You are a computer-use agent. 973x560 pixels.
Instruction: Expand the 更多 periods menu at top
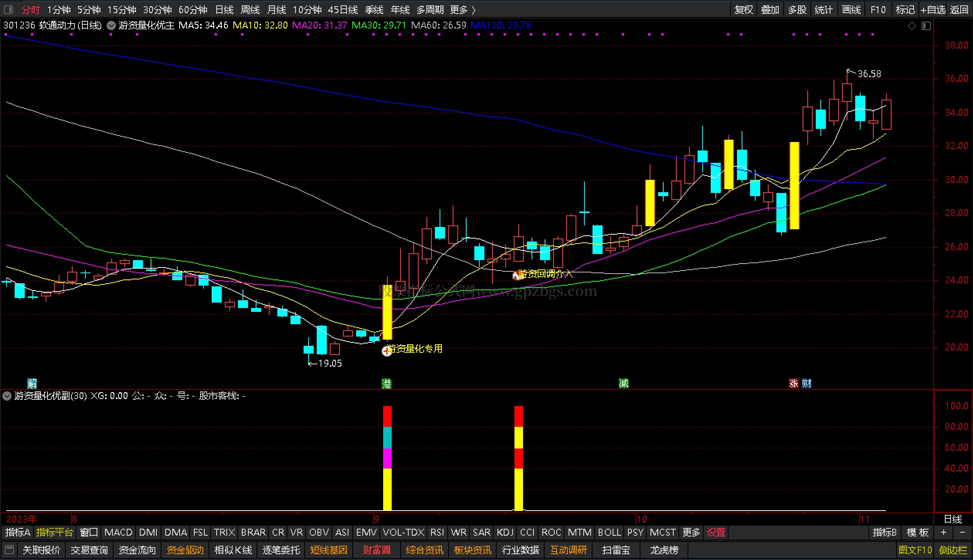pos(462,10)
